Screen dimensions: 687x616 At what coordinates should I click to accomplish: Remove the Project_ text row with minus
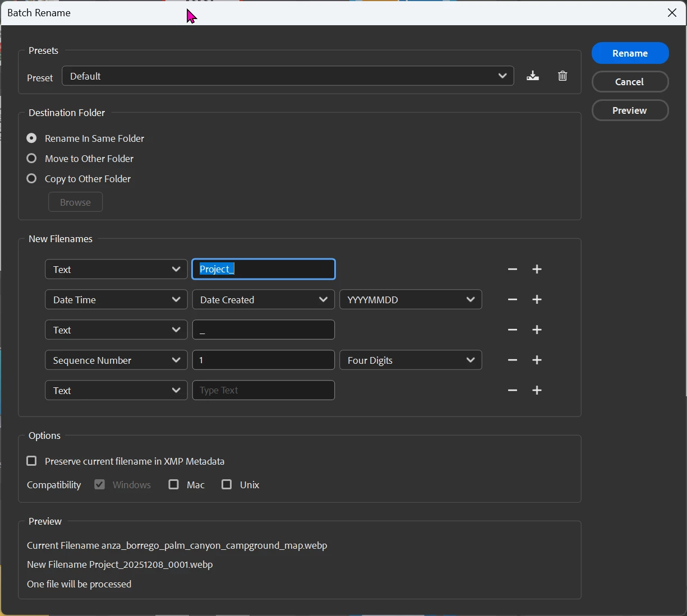(513, 270)
